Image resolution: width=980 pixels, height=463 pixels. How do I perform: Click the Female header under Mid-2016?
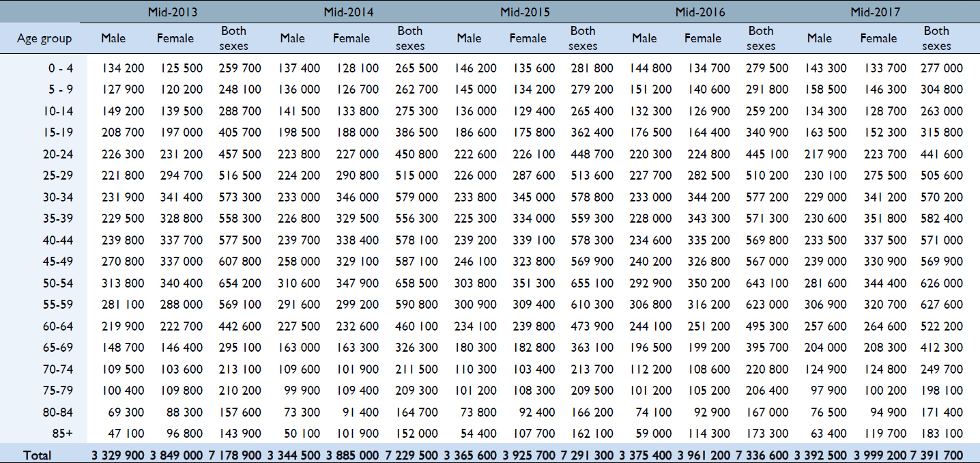702,38
